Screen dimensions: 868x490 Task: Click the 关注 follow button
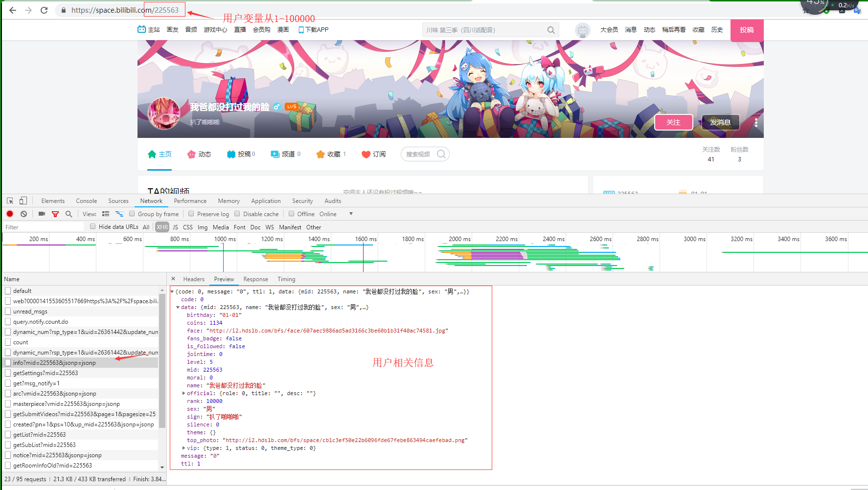point(673,122)
